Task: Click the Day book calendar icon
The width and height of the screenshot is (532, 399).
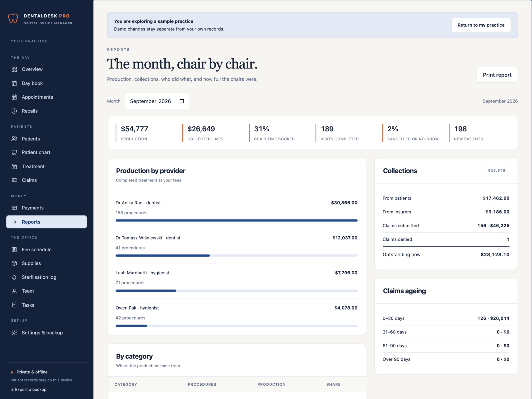Action: click(x=14, y=83)
